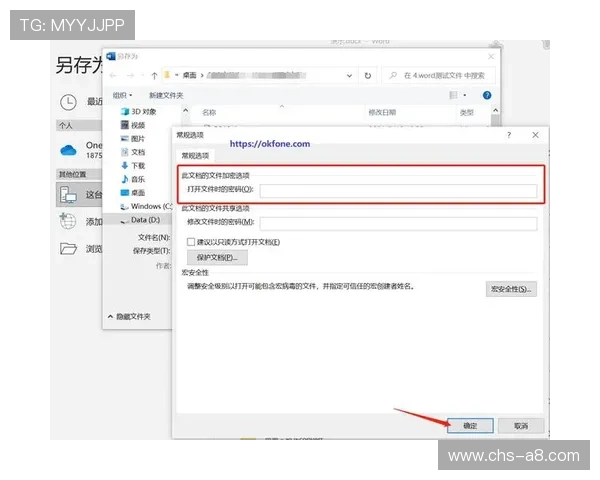Sort files by 名称 column header
Image resolution: width=600 pixels, height=480 pixels.
tap(209, 113)
